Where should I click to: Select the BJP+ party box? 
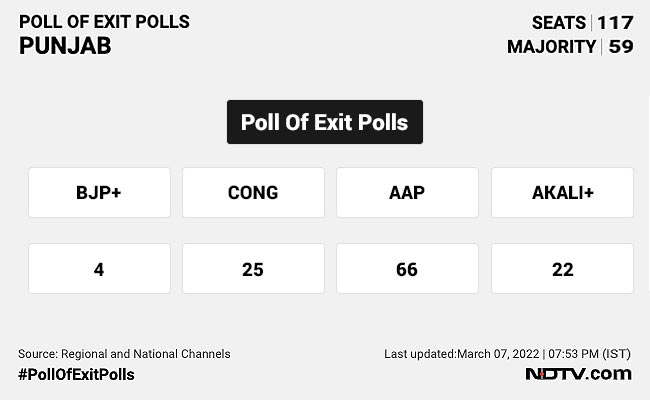(99, 192)
